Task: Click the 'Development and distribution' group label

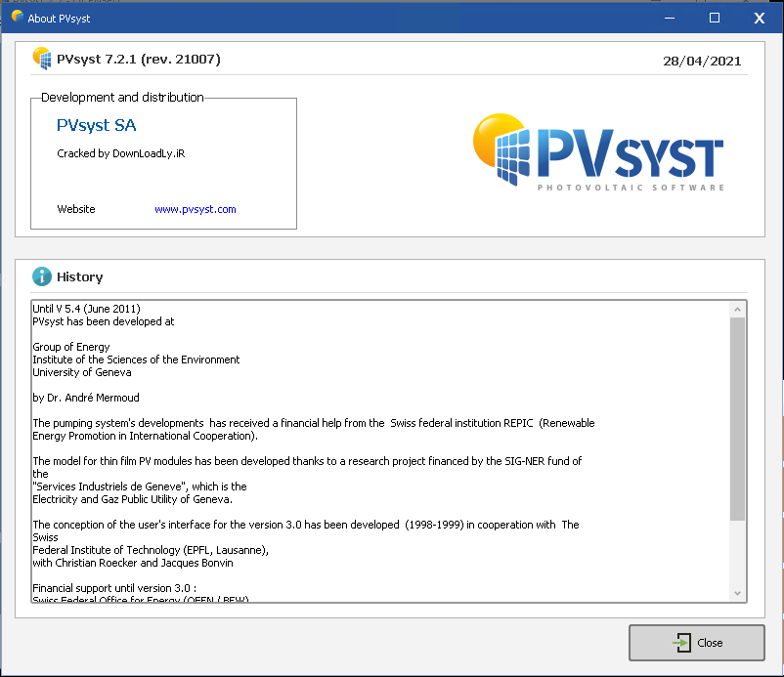Action: tap(122, 97)
